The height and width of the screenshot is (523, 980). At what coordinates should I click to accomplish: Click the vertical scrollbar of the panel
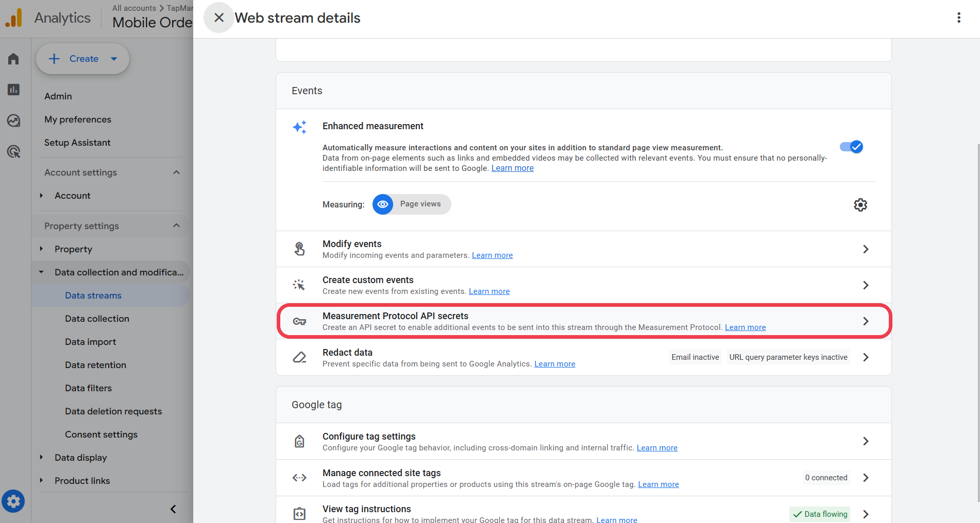tap(977, 322)
